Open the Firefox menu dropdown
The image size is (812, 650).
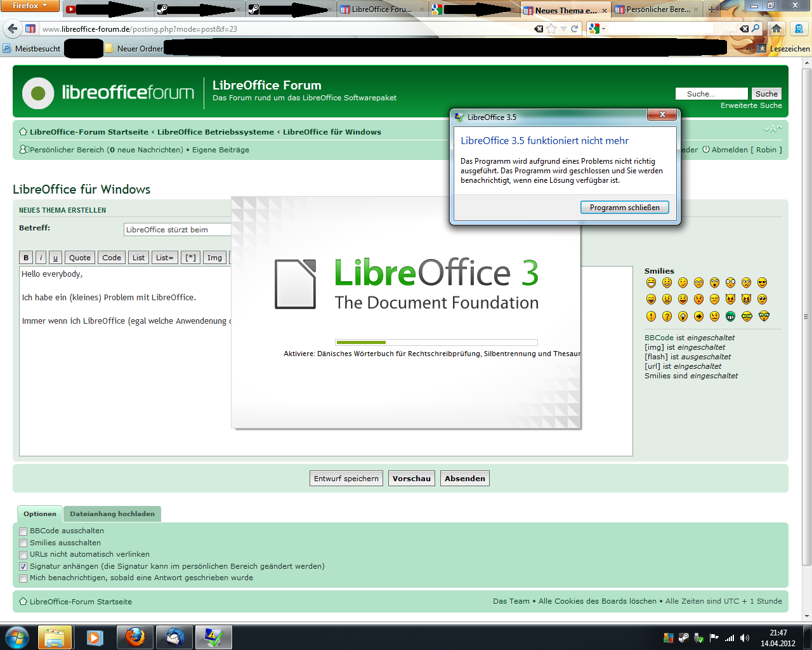[30, 6]
